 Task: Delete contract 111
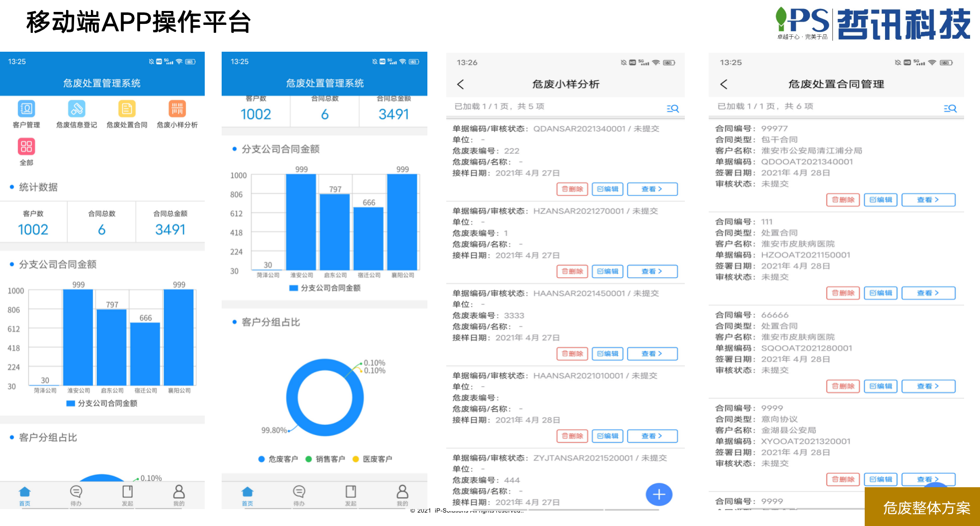[843, 293]
